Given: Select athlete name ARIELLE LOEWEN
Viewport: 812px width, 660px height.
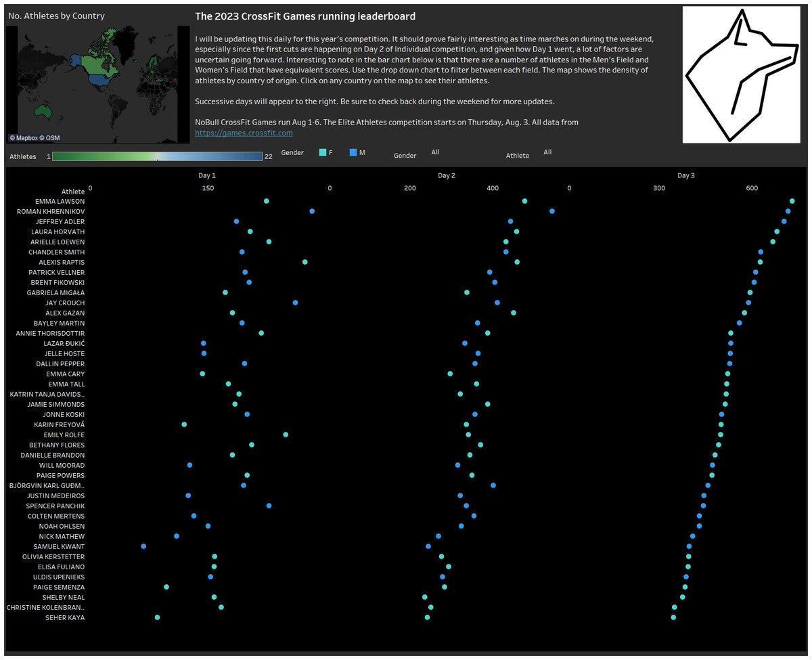Looking at the screenshot, I should click(58, 242).
